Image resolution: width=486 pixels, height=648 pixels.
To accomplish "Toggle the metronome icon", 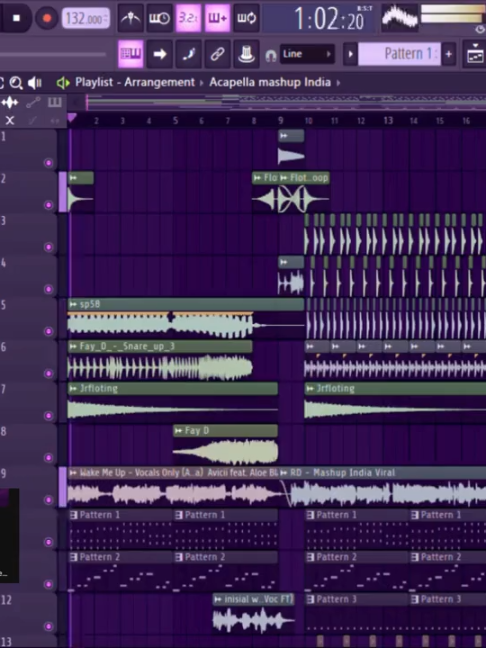I will (131, 18).
